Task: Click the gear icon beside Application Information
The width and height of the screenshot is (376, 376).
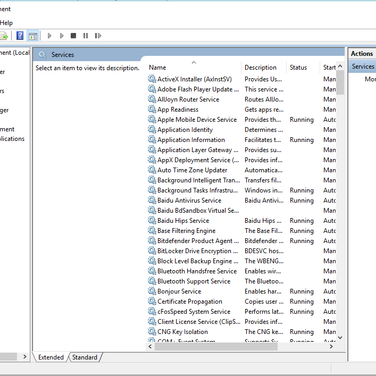Action: [152, 140]
